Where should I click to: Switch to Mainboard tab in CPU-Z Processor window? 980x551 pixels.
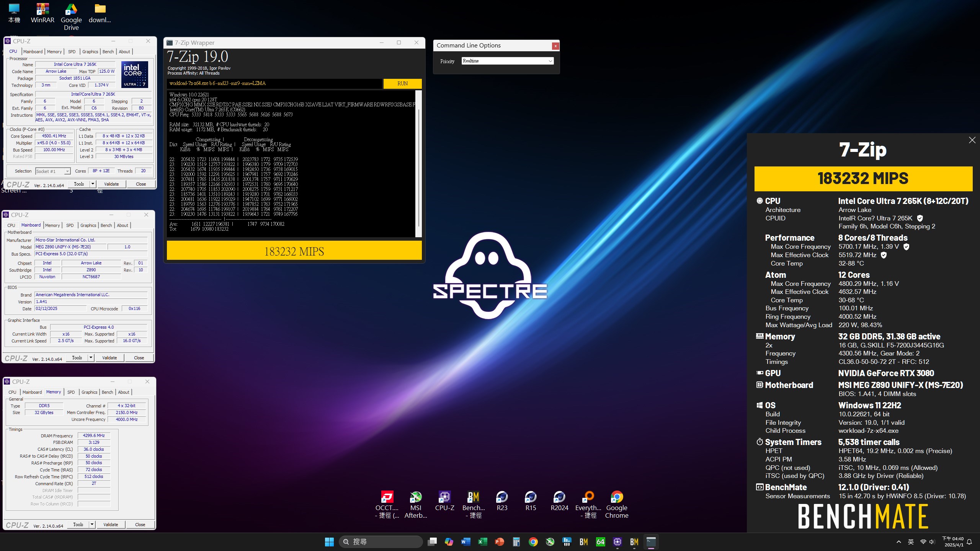point(33,52)
